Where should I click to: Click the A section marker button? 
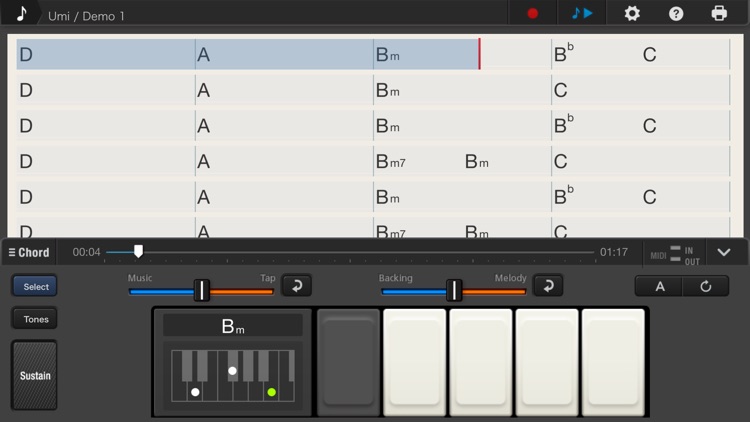659,286
